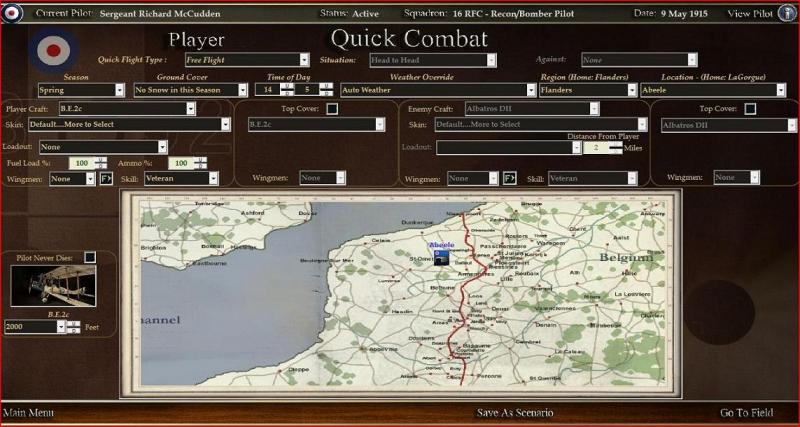The height and width of the screenshot is (427, 800).
Task: Open the altitude dropdown showing 2000
Action: (x=35, y=327)
